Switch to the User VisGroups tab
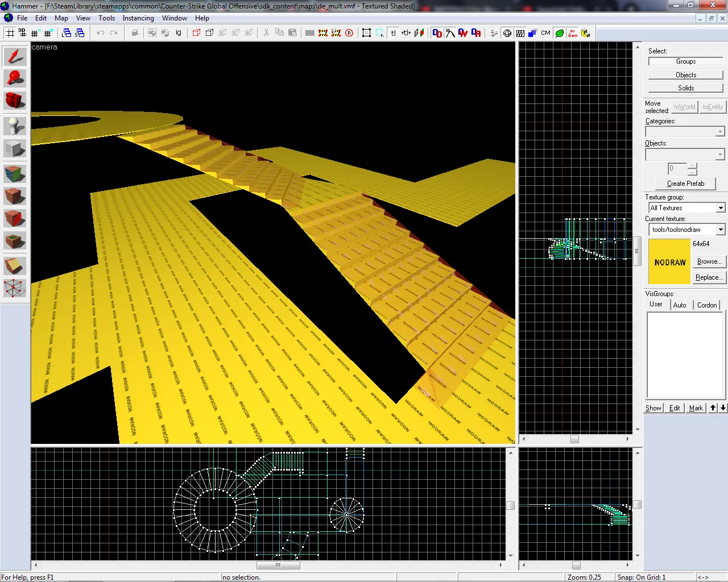 pos(656,305)
